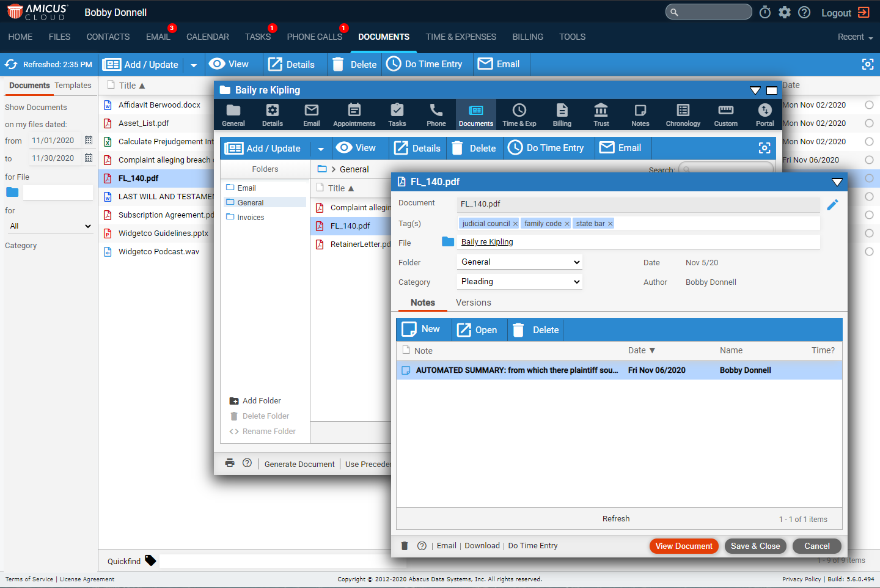This screenshot has width=880, height=588.
Task: Open the Recent dropdown in navigation bar
Action: [855, 37]
